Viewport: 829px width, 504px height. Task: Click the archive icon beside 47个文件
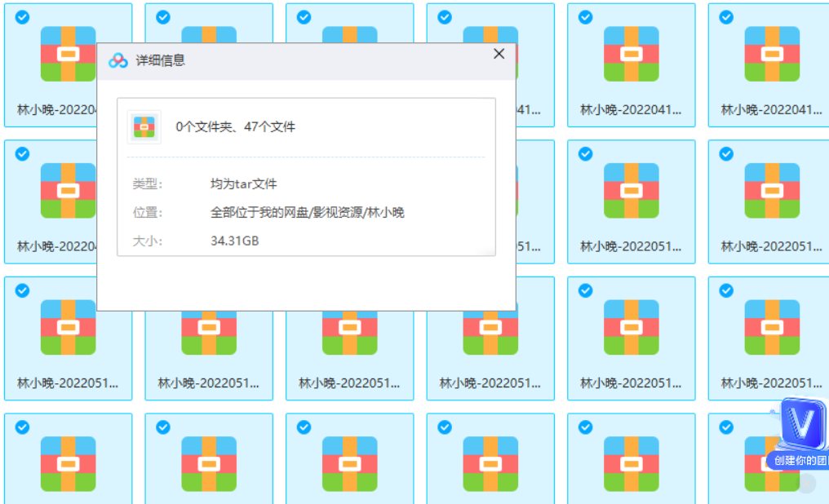144,127
